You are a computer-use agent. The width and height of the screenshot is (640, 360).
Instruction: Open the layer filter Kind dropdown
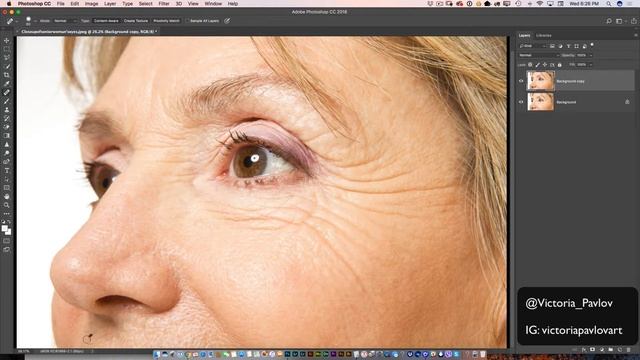coord(532,46)
